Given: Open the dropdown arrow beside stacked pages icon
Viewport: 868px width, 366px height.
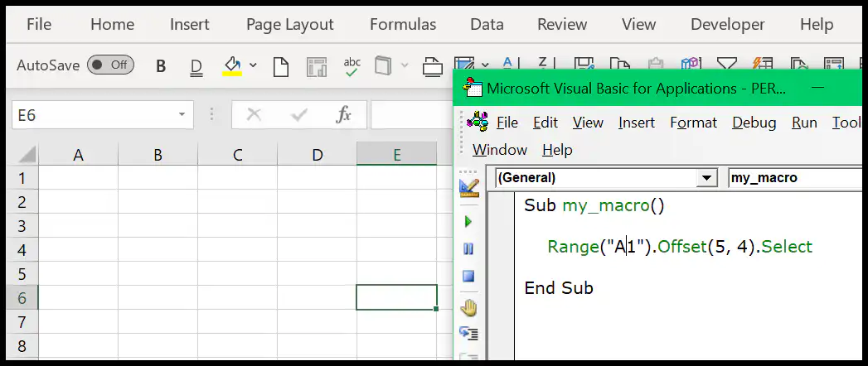Looking at the screenshot, I should (405, 65).
